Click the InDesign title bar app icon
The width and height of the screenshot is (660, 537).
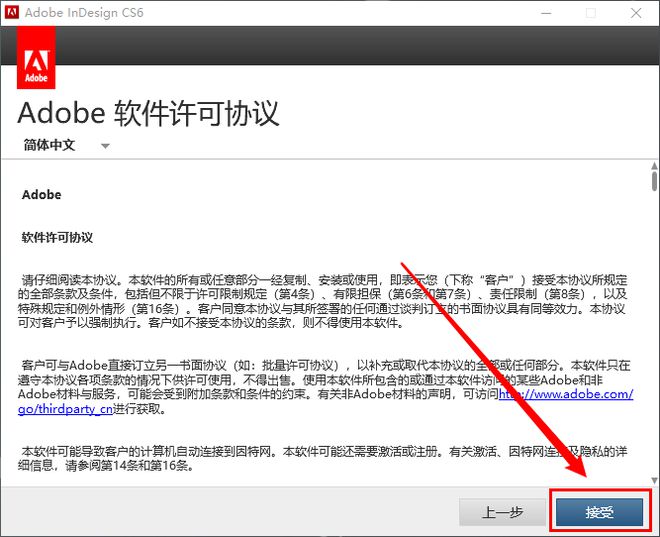12,12
